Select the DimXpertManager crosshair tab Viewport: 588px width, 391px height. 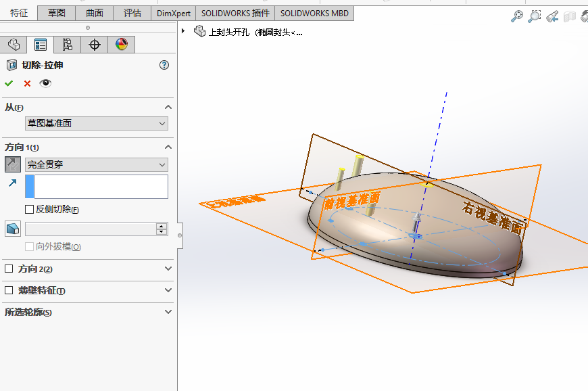94,45
